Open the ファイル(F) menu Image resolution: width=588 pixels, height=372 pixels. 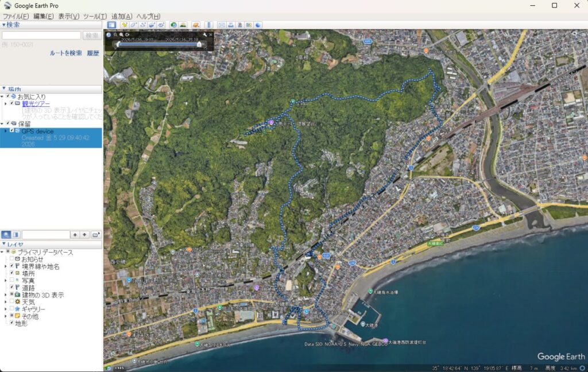tap(16, 16)
